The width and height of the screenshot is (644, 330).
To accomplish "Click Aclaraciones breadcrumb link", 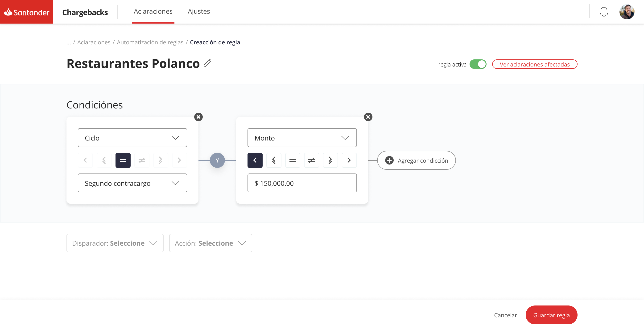I will click(94, 42).
